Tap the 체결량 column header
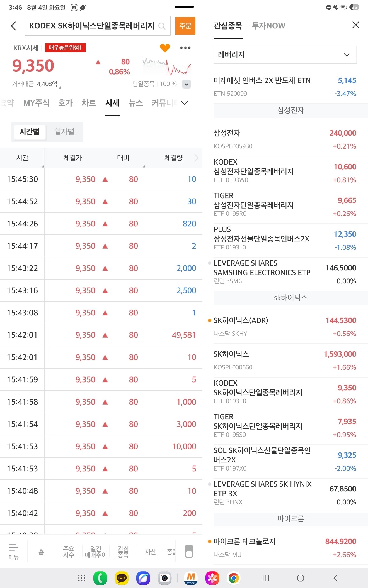The image size is (368, 588). pos(173,158)
